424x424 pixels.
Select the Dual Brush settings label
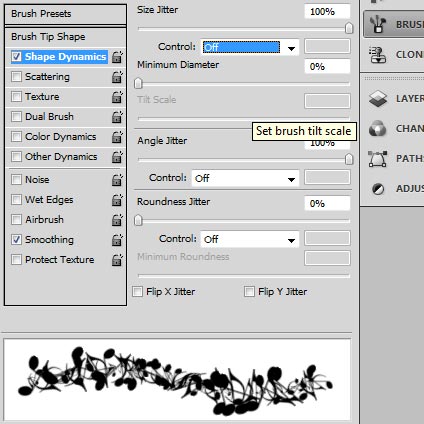[49, 117]
